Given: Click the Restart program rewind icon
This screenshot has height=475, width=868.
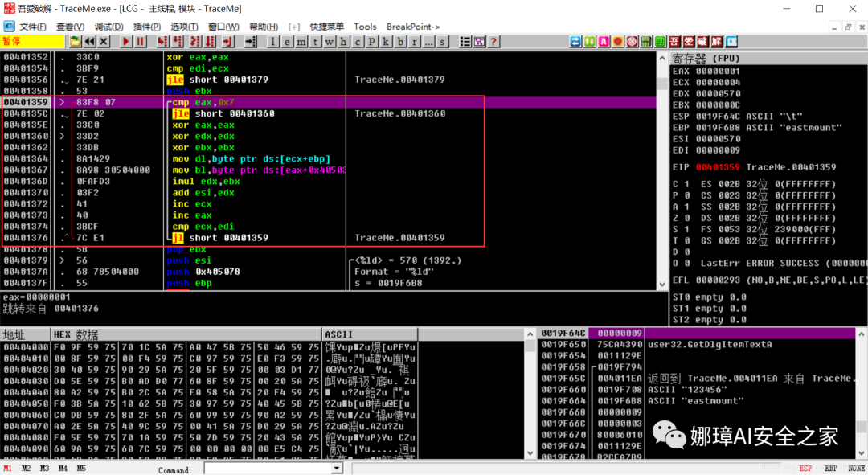Looking at the screenshot, I should (90, 42).
